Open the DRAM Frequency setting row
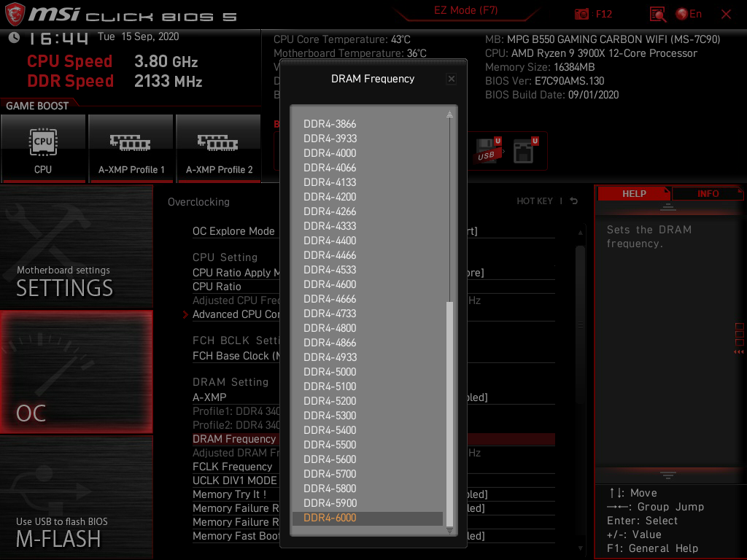Viewport: 747px width, 560px height. (234, 439)
